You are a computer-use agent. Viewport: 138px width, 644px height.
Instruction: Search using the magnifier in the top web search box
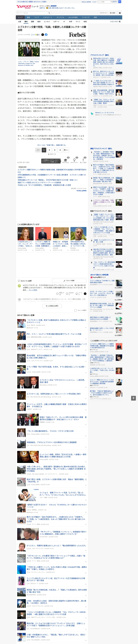pos(120,2)
